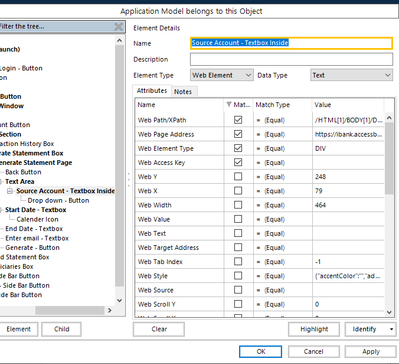Uncheck Match for Web Access Key

tap(238, 162)
